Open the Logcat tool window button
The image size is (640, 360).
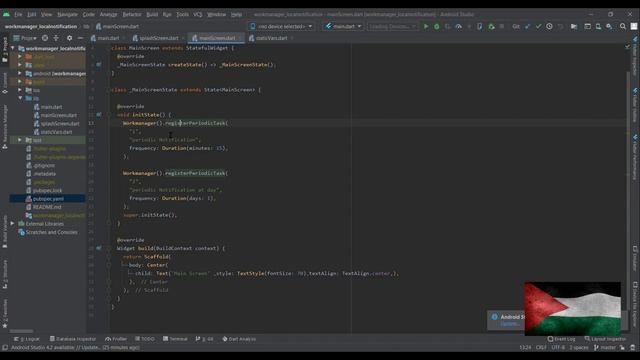point(27,339)
